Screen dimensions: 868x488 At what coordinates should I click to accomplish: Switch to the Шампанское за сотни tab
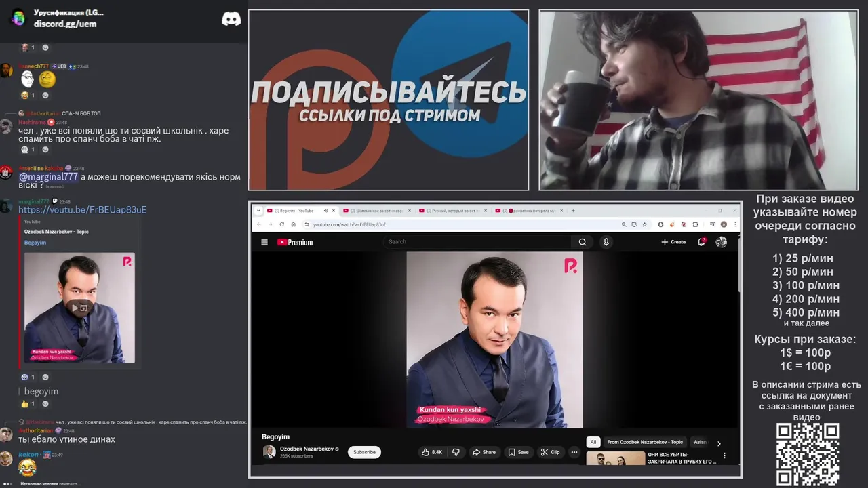tap(377, 211)
